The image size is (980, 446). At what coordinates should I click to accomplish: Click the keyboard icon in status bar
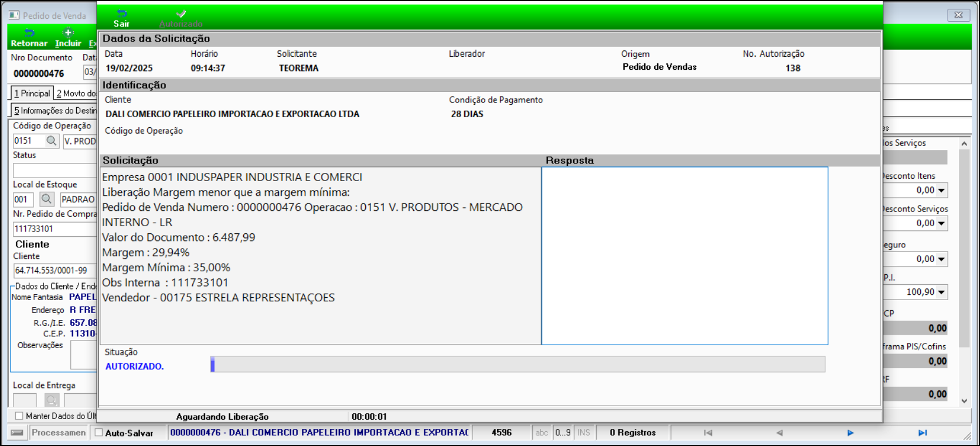18,433
